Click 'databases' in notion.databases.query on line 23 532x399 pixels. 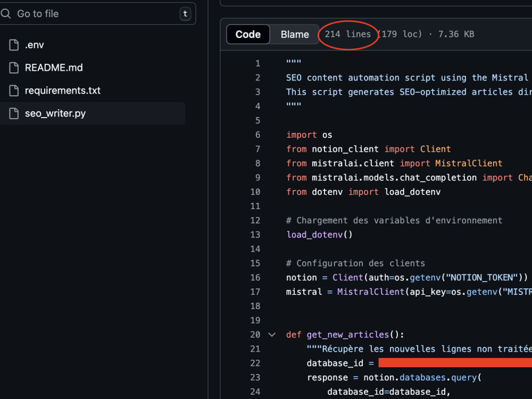(x=422, y=378)
